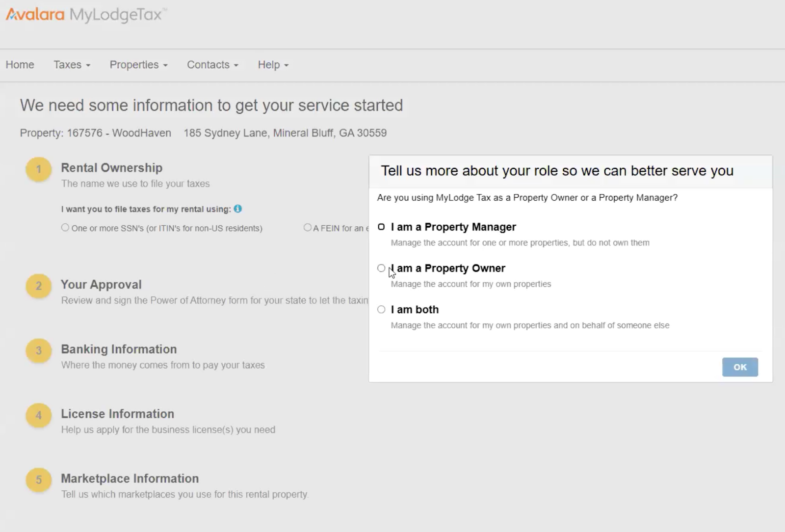This screenshot has width=785, height=532.
Task: Select the I am a Property Manager radio button
Action: click(x=381, y=227)
